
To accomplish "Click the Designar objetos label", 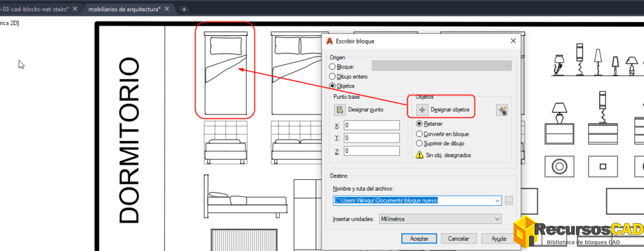I will pos(450,110).
